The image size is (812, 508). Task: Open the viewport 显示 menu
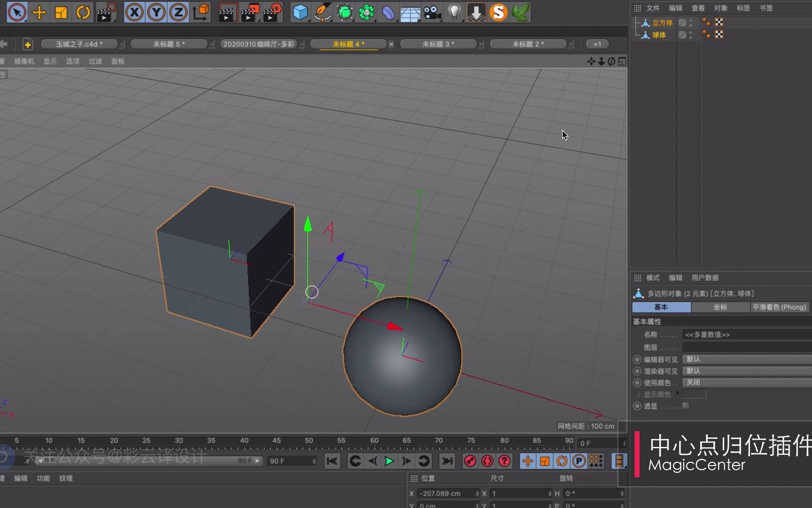(x=50, y=61)
